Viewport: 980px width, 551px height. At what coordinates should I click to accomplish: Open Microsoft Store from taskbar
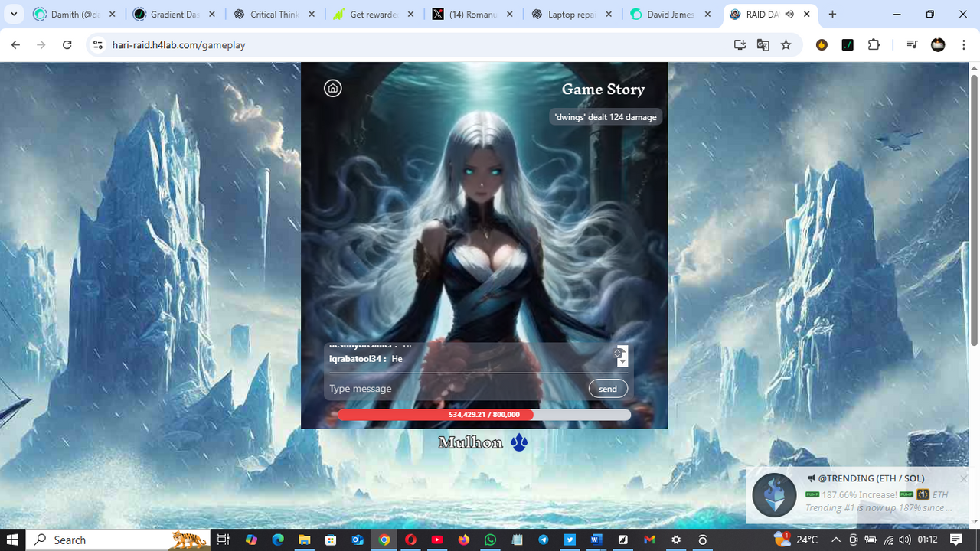point(331,540)
